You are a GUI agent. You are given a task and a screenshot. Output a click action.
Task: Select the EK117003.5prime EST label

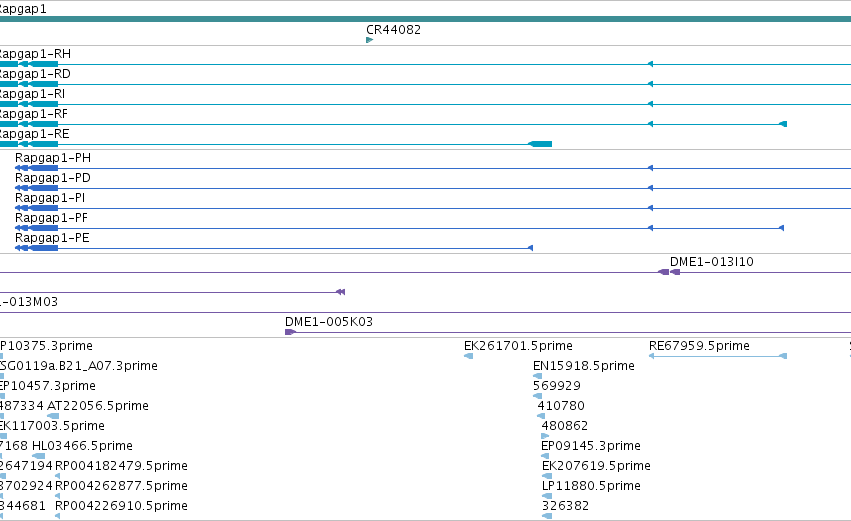[52, 426]
